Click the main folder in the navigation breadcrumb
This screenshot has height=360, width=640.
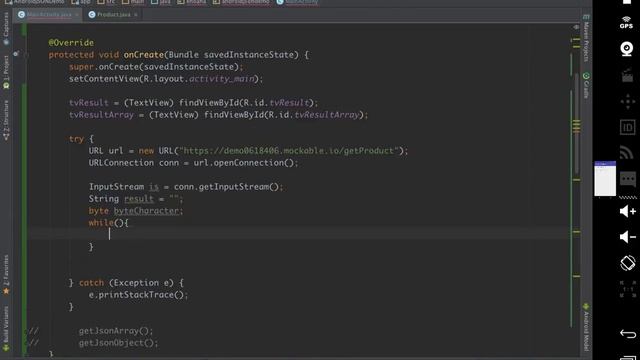(x=133, y=2)
